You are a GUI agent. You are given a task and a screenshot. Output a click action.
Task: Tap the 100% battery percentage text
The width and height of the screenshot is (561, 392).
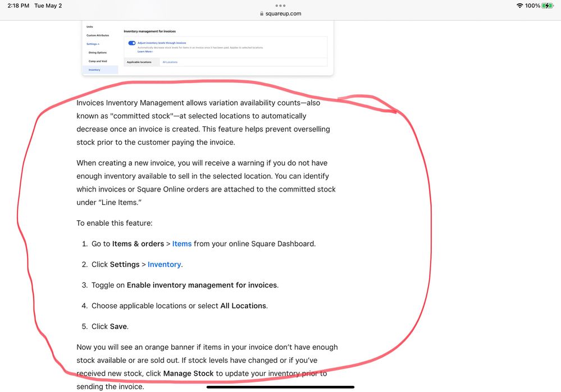(532, 6)
